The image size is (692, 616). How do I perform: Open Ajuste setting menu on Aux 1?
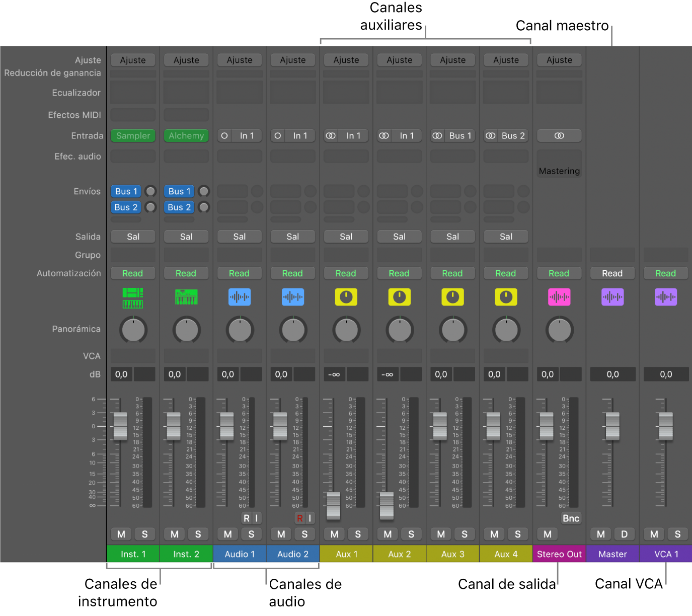346,60
